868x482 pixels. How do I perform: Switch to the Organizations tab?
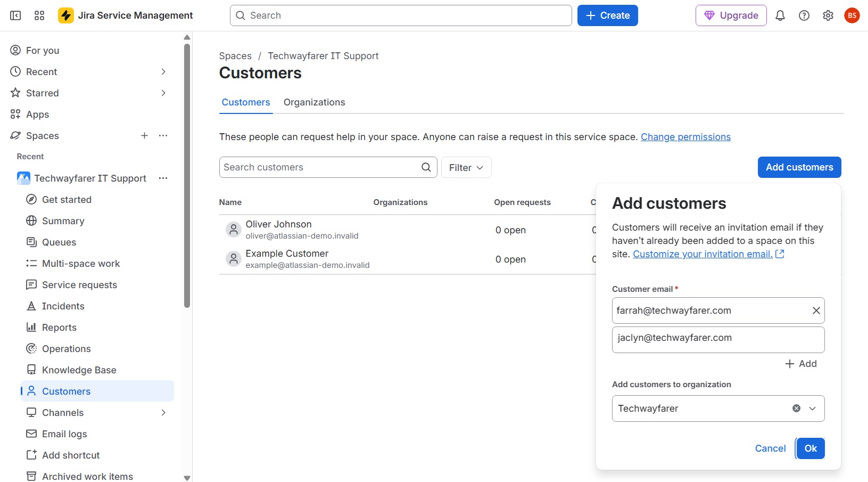click(314, 102)
